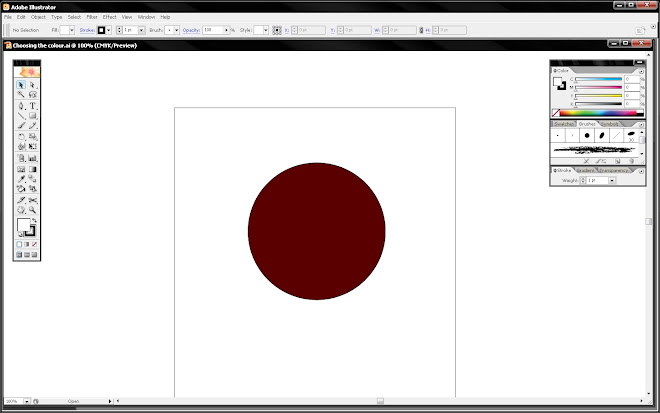
Task: Open stroke weight dropdown in control bar
Action: coord(141,30)
